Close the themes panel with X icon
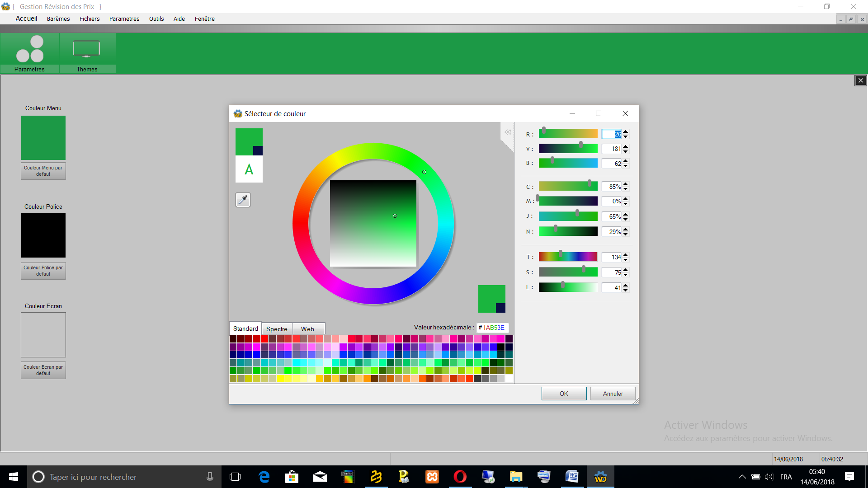Viewport: 868px width, 488px height. 860,80
